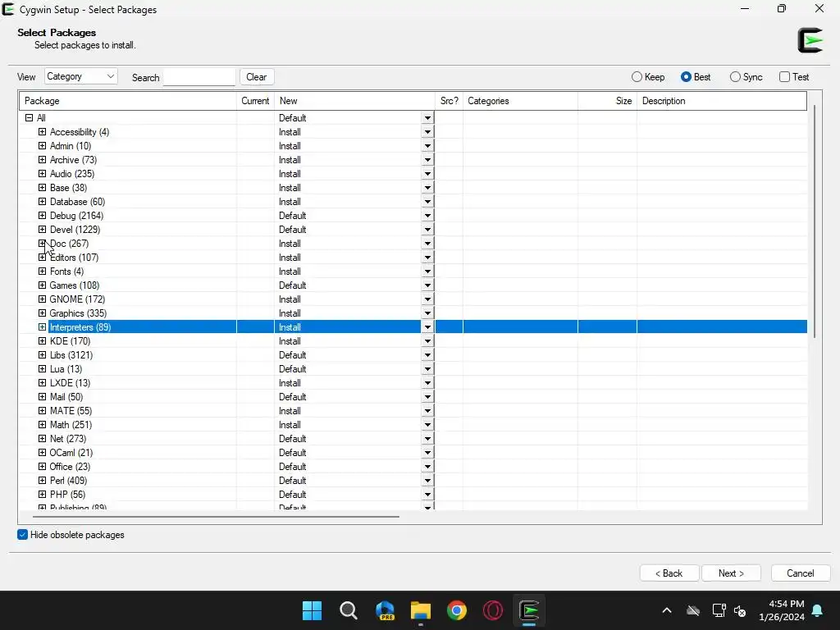
Task: Open action dropdown for Interpreters row
Action: [x=427, y=326]
